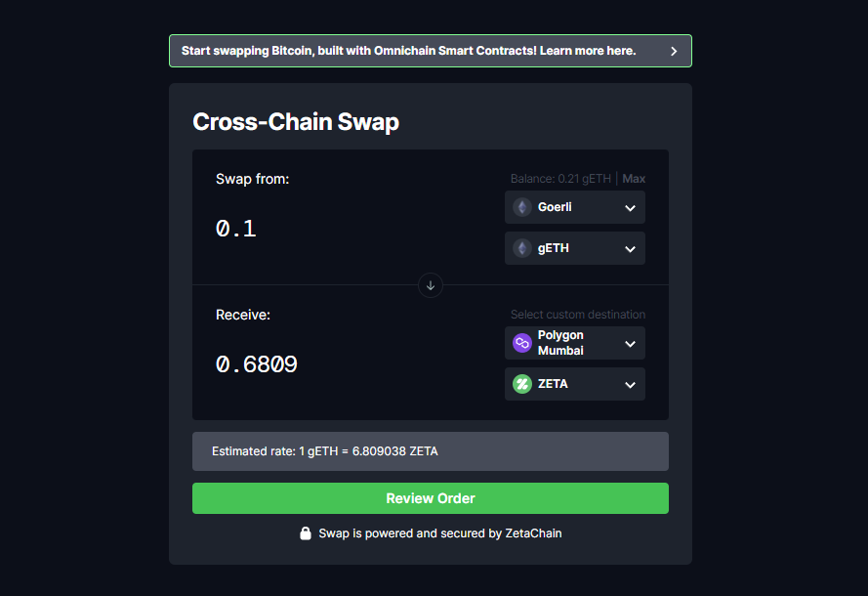Click the Review Order button
The height and width of the screenshot is (596, 868).
pos(431,498)
